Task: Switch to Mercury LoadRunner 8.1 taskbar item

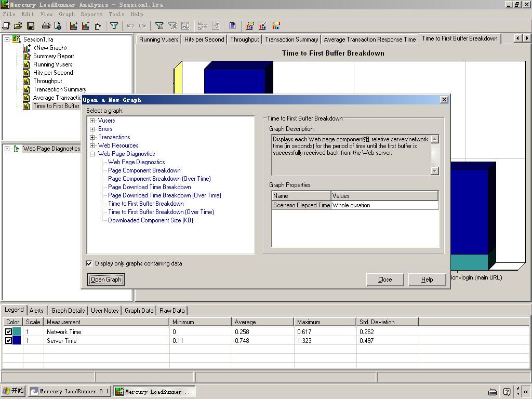Action: pos(70,391)
